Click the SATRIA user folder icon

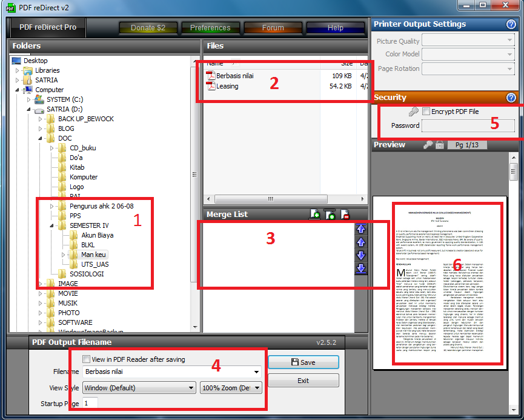click(x=27, y=80)
